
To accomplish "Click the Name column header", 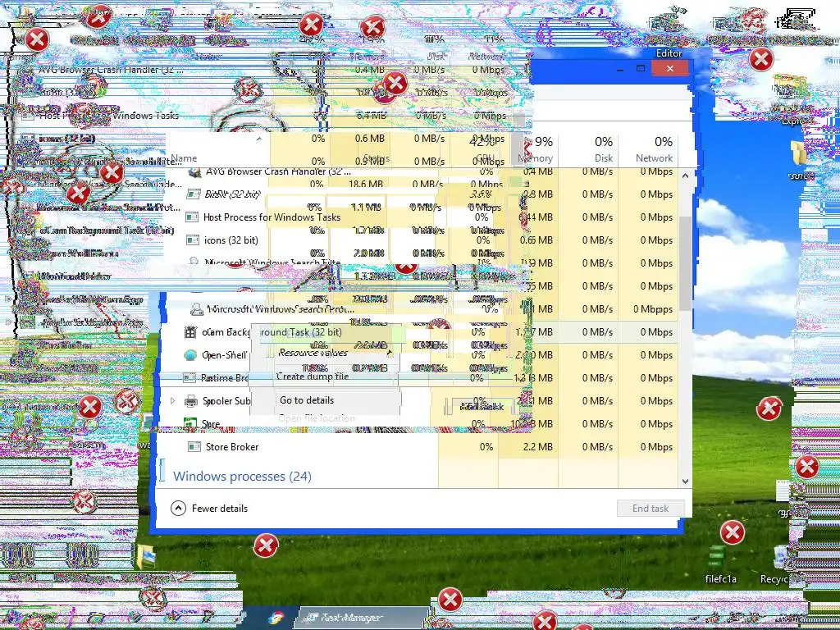I will click(184, 158).
